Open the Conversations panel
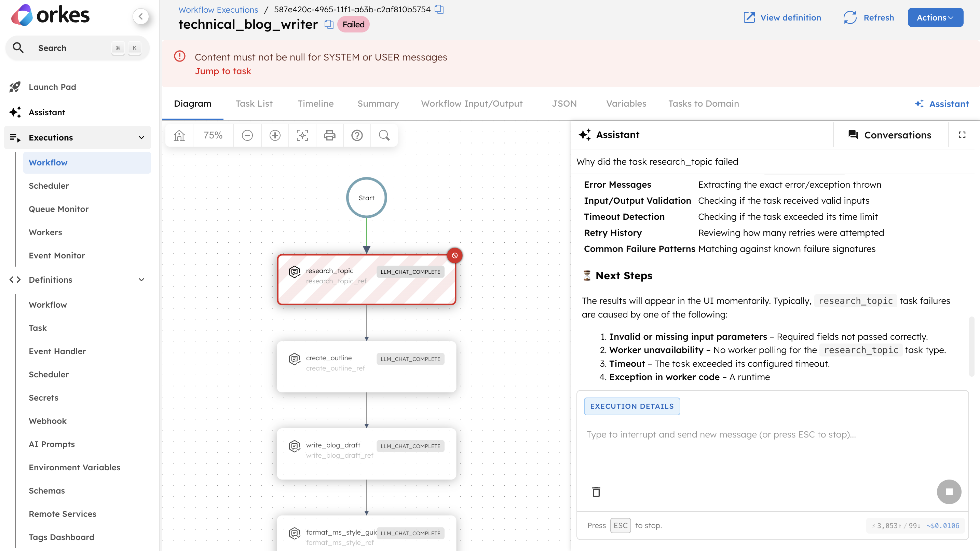 pos(890,135)
